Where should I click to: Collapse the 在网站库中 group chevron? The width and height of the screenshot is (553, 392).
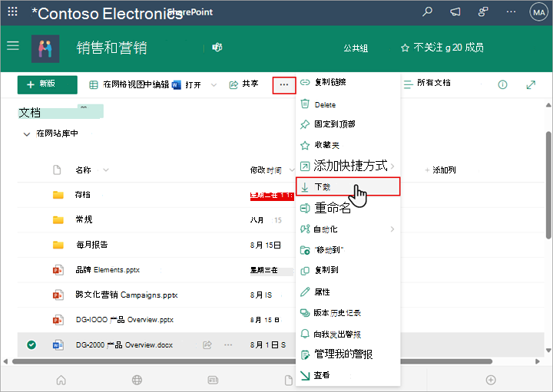coord(26,134)
